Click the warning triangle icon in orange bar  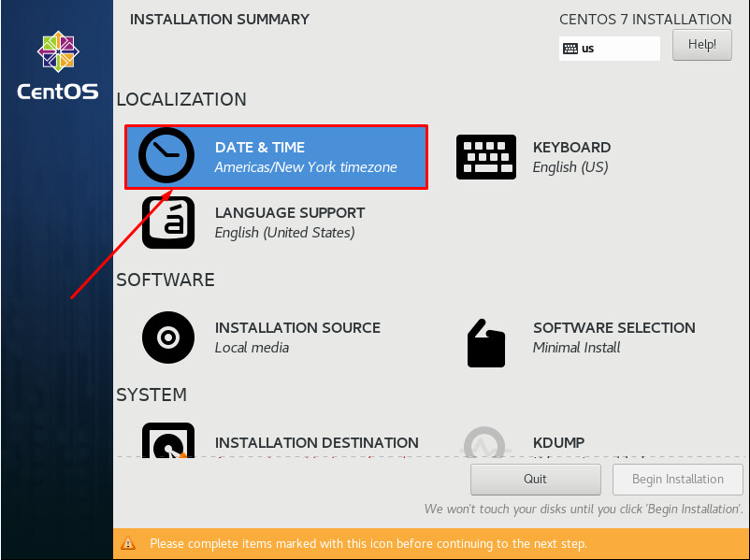click(x=128, y=543)
